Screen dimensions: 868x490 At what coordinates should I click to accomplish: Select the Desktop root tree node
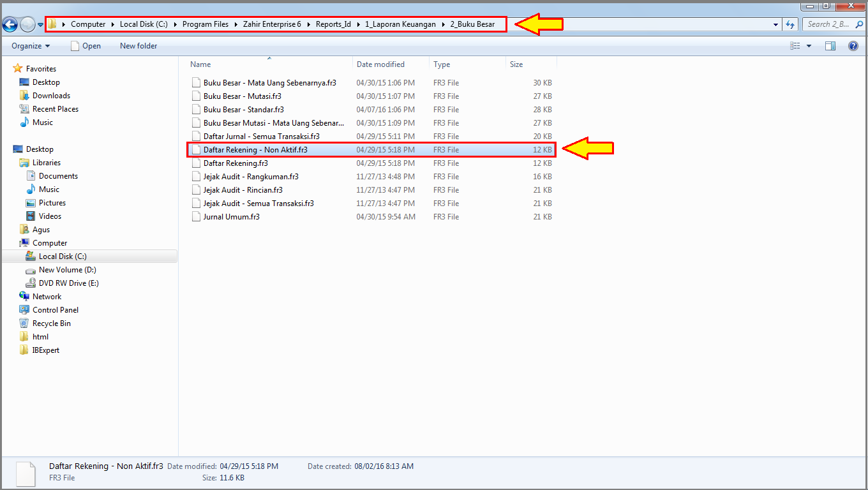tap(40, 149)
